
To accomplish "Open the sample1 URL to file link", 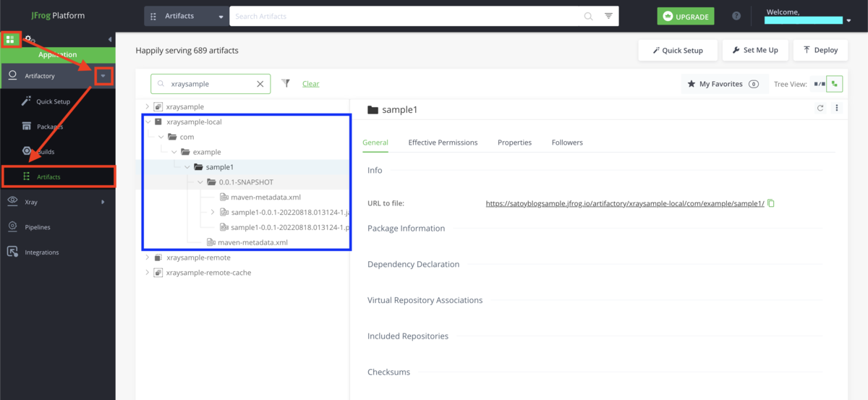I will [x=625, y=204].
